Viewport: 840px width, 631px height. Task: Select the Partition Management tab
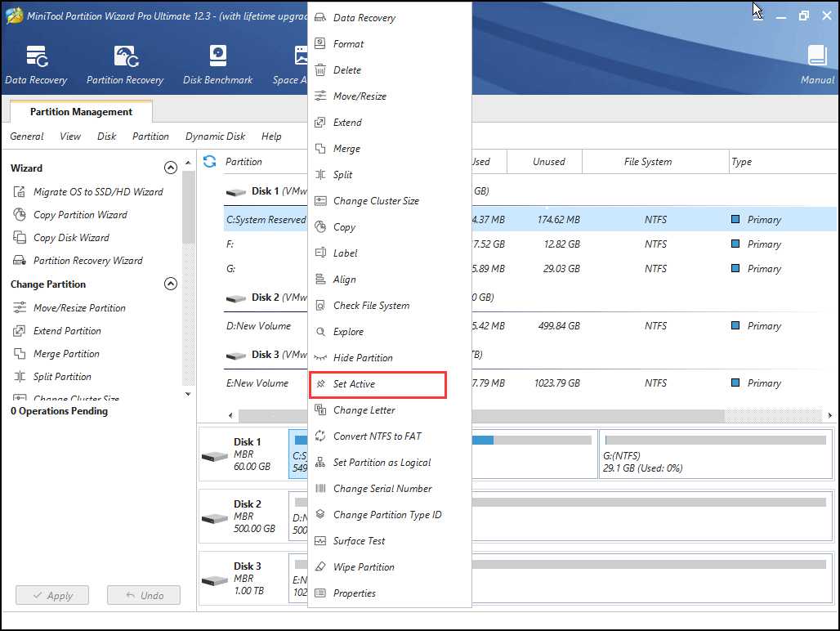[x=82, y=111]
